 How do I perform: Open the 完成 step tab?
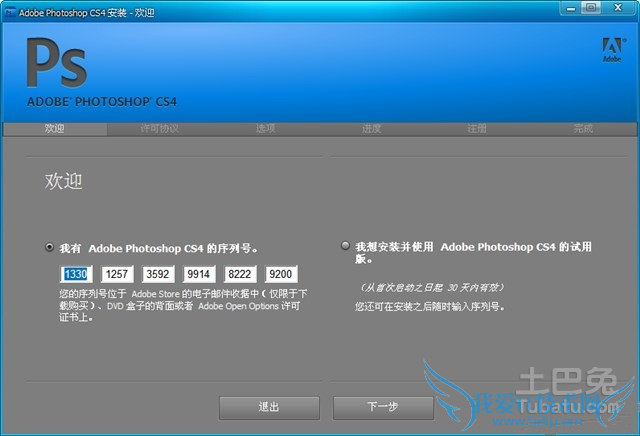[583, 129]
